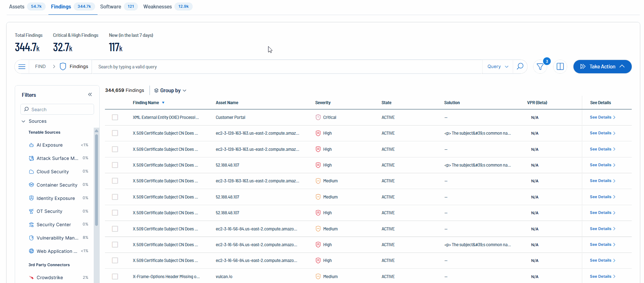The height and width of the screenshot is (283, 644).
Task: Click the Take Action button
Action: coord(602,67)
